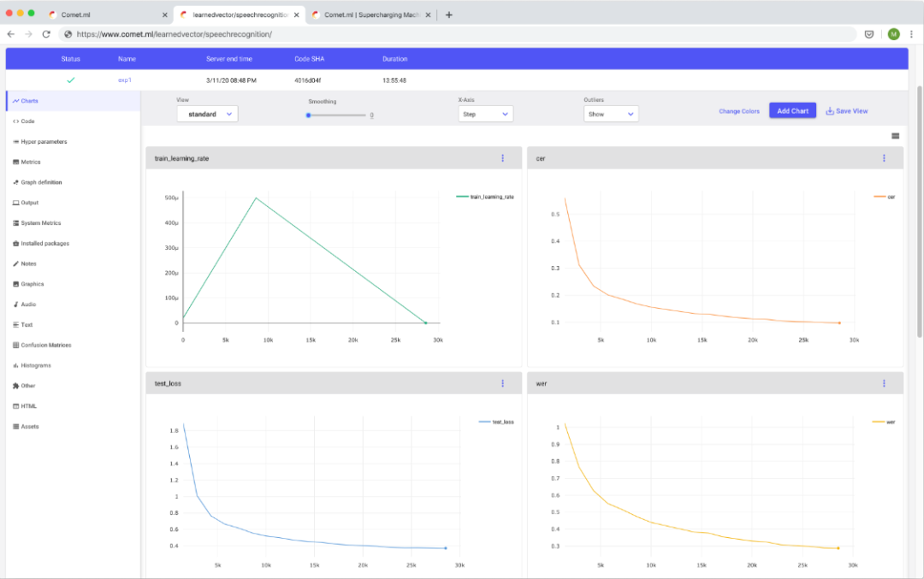This screenshot has width=924, height=579.
Task: Switch to the first Comet.ml tab
Action: (106, 15)
